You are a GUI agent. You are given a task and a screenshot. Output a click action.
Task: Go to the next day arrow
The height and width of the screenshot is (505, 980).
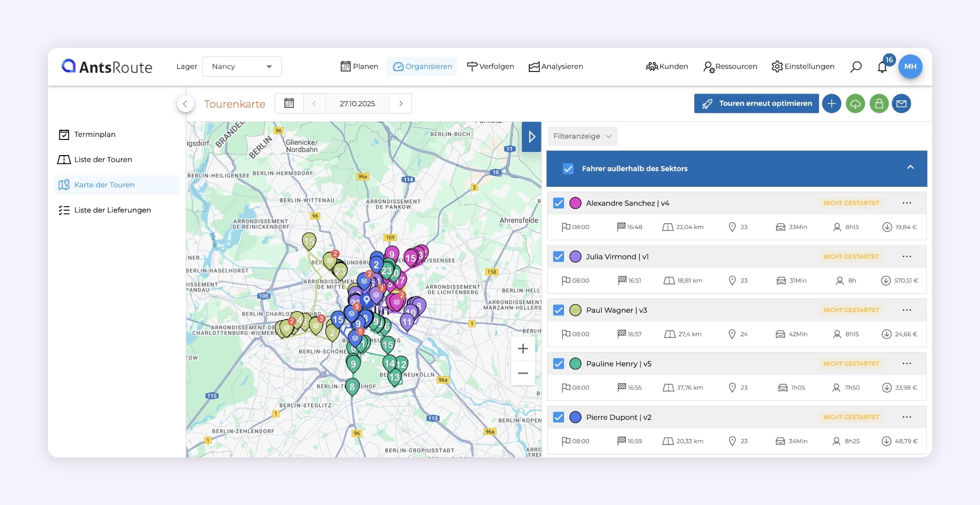[401, 104]
